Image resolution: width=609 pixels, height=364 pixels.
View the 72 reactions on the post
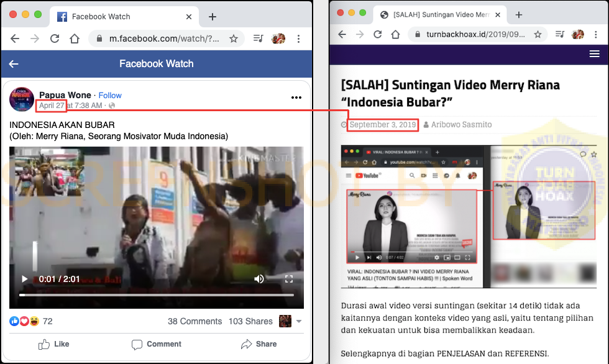click(x=30, y=321)
